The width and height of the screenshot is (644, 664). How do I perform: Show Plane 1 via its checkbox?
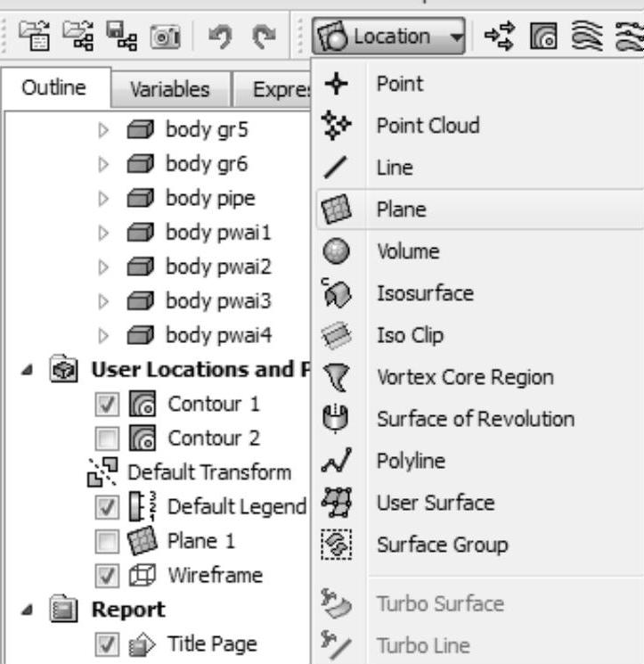click(104, 541)
